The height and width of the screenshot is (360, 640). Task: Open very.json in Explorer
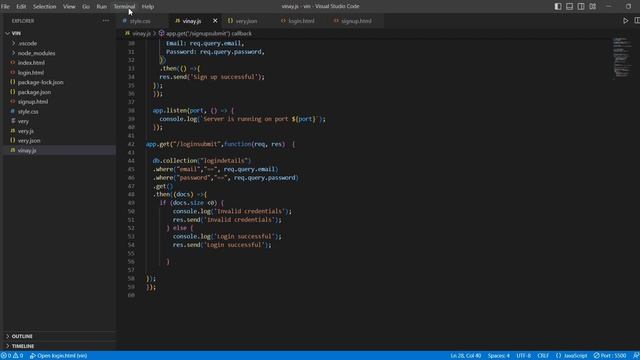click(29, 140)
